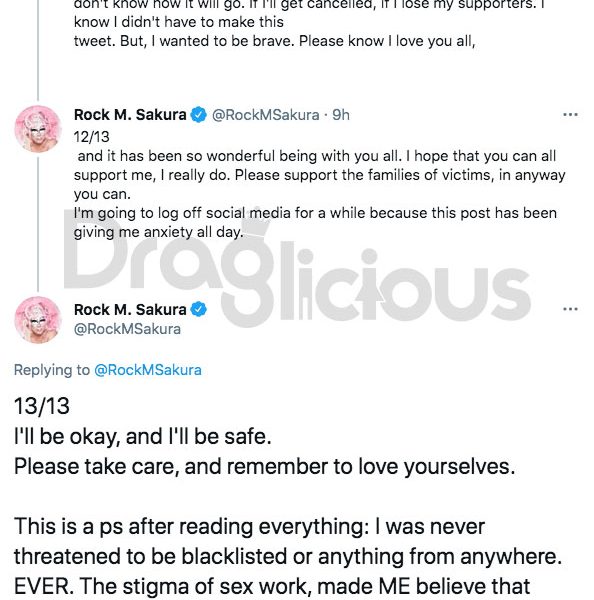
Task: Click the Rock M. Sakura name on the 13/13 tweet
Action: 130,310
